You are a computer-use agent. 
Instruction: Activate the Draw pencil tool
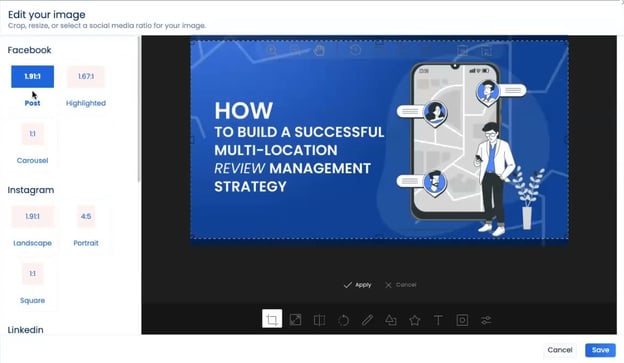click(x=367, y=320)
